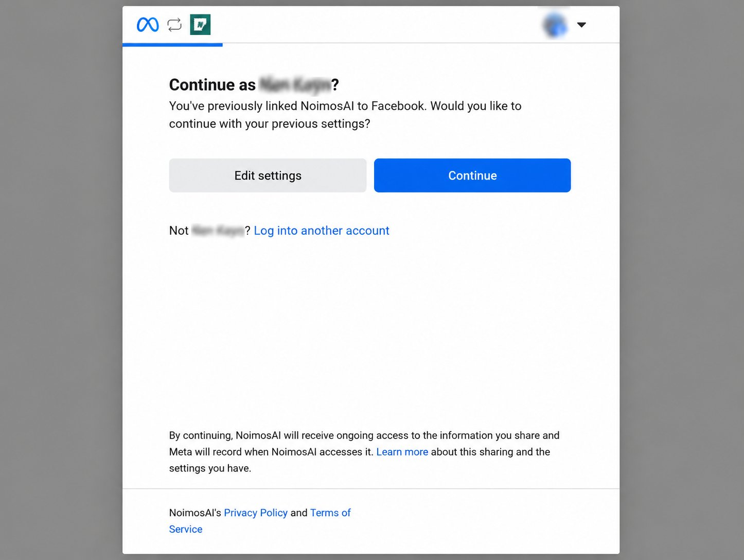Image resolution: width=744 pixels, height=560 pixels.
Task: Expand the account dropdown arrow
Action: (581, 25)
